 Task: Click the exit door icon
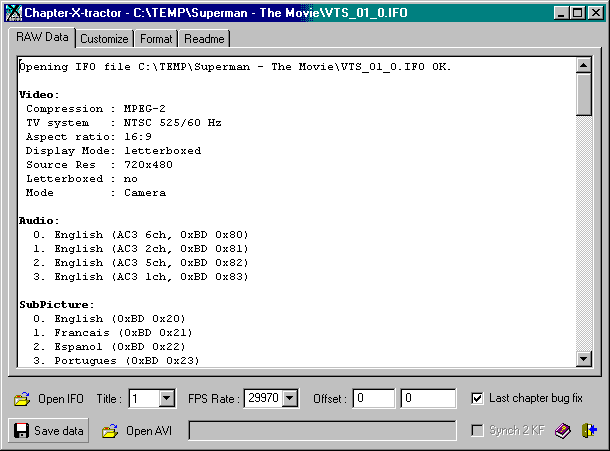589,430
